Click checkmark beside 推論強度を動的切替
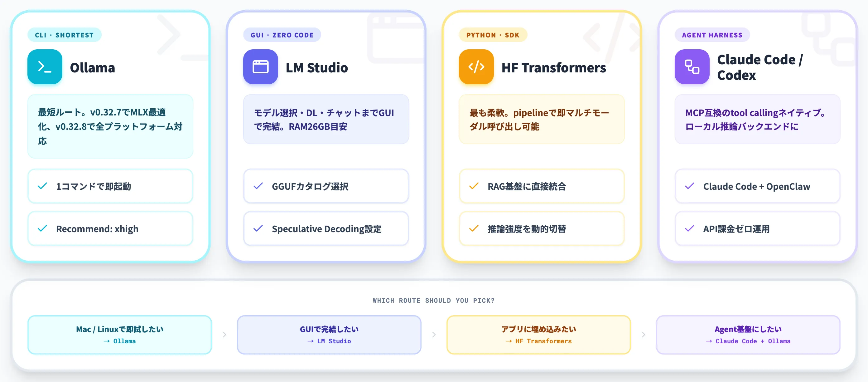Screen dimensions: 868x382 point(474,228)
